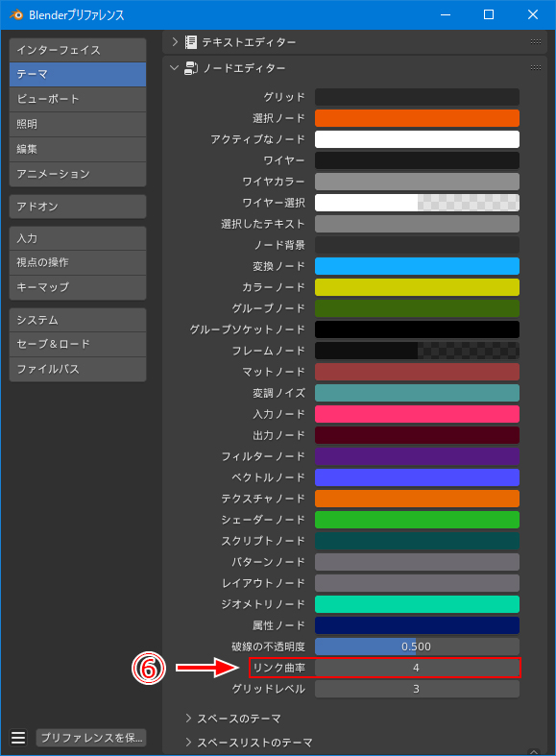Maximize the Blender preferences window

point(489,14)
